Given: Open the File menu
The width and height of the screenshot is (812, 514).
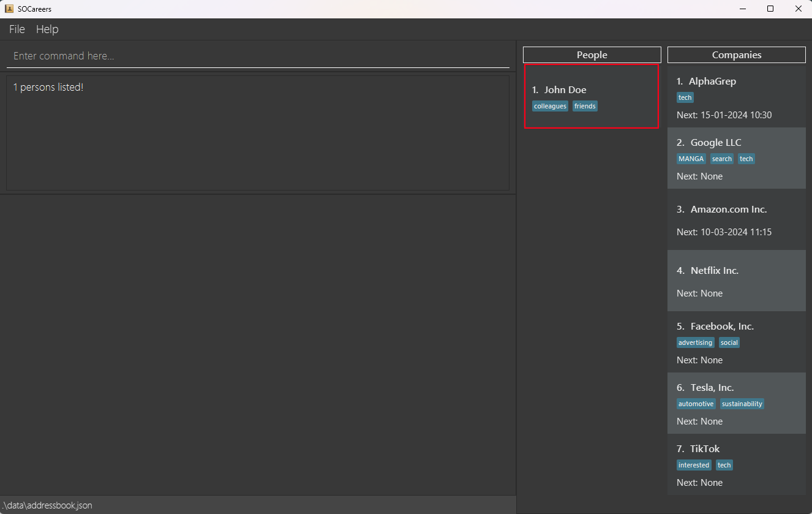Looking at the screenshot, I should [x=17, y=29].
